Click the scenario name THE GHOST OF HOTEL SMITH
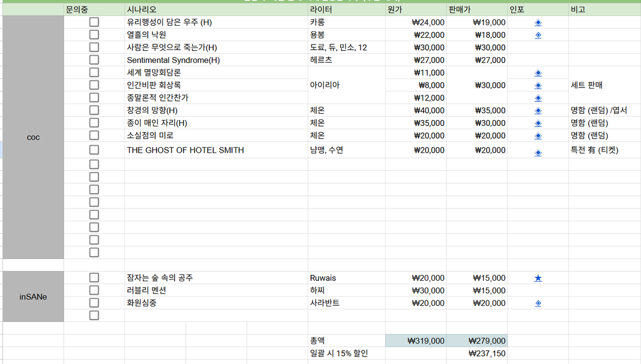The width and height of the screenshot is (641, 364). click(x=185, y=151)
